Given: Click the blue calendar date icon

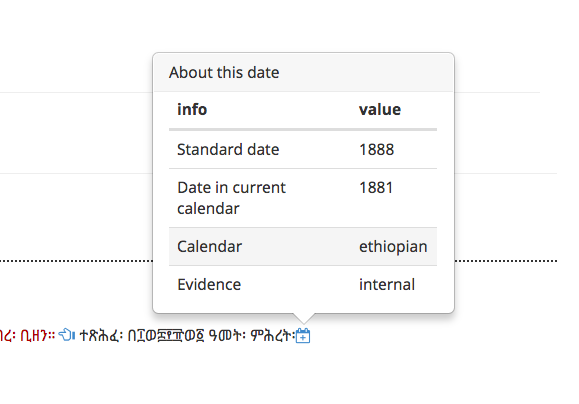Looking at the screenshot, I should click(x=303, y=335).
